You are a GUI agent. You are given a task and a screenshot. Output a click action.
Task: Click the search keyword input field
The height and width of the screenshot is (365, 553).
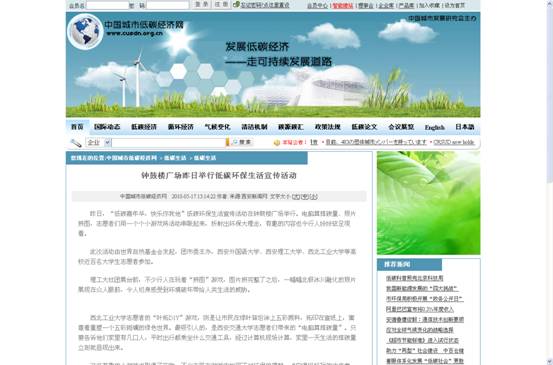click(x=168, y=142)
